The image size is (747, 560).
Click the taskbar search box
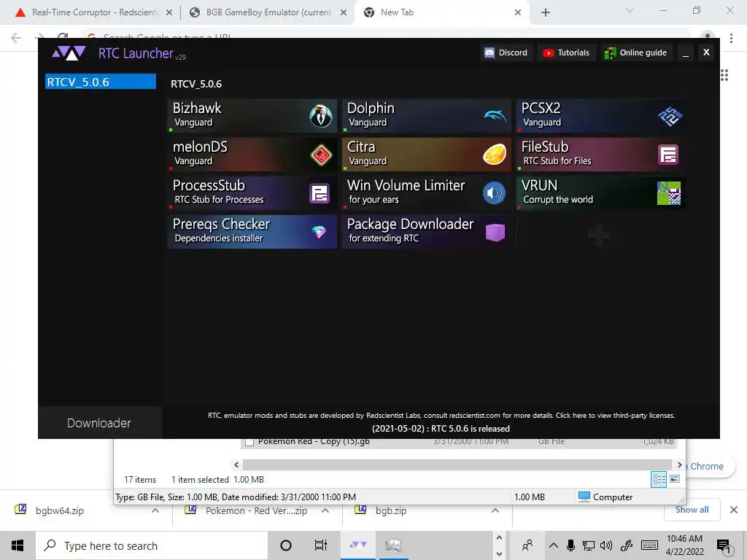click(x=152, y=545)
